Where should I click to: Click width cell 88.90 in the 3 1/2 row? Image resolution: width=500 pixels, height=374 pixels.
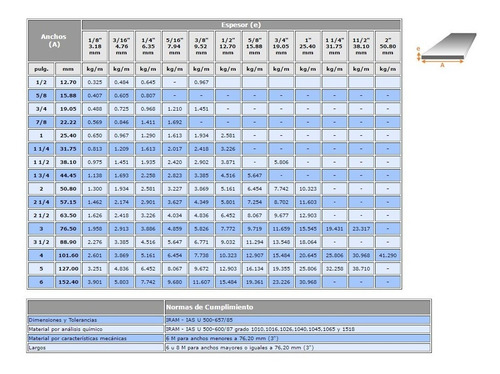(68, 242)
